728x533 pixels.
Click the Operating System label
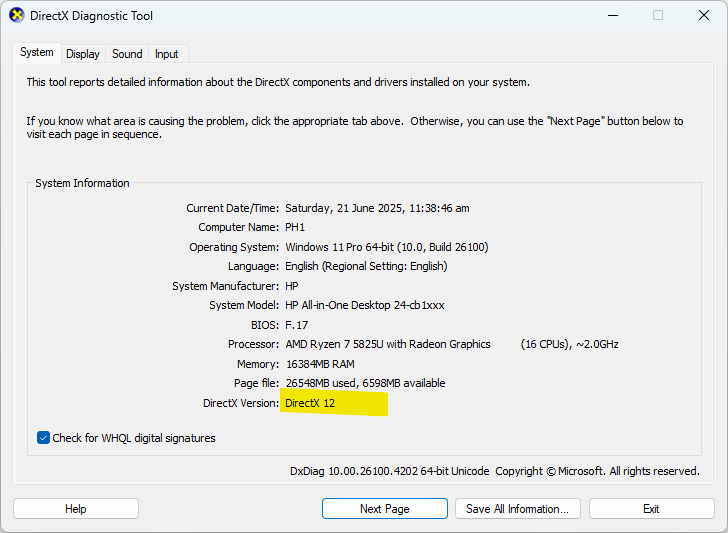coord(234,247)
